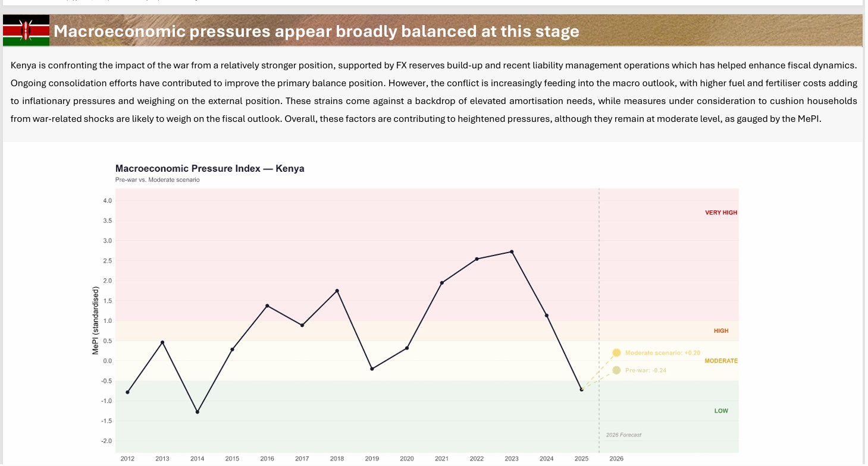Click the 2026 Forecast marker label
The image size is (868, 466).
tap(623, 435)
